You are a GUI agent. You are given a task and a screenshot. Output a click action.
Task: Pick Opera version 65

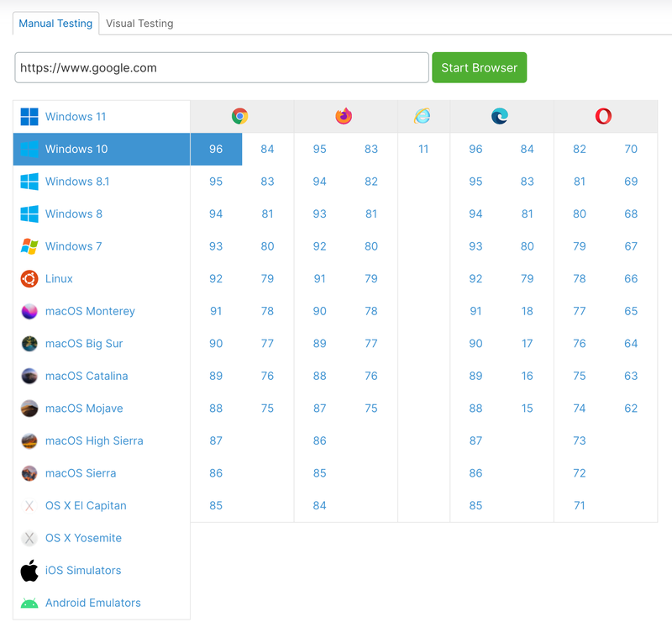631,311
